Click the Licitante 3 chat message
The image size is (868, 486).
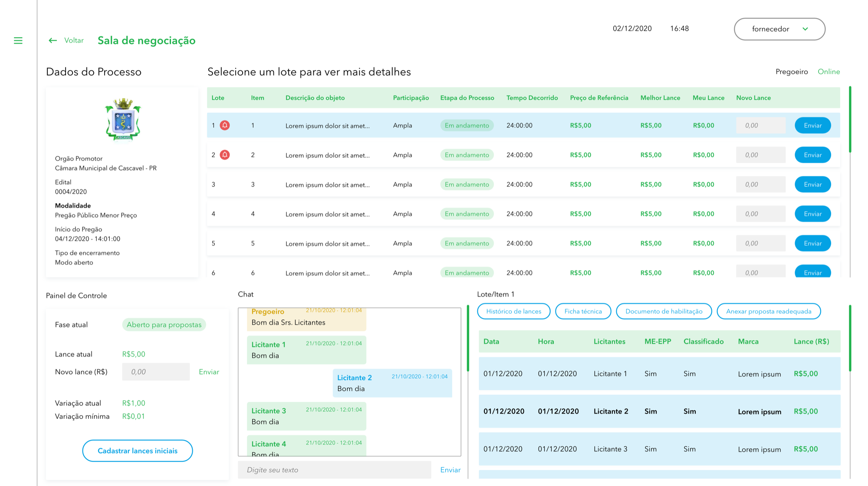(306, 416)
